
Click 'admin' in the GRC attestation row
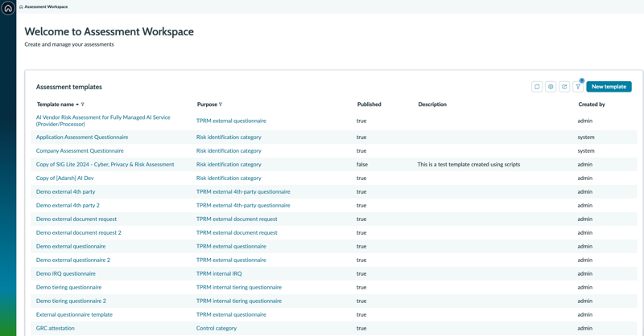coord(585,328)
